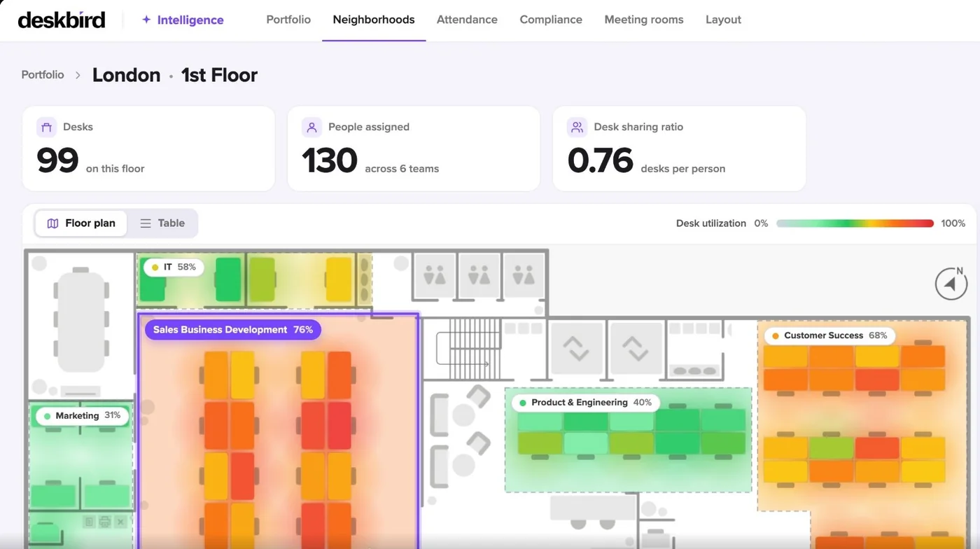Image resolution: width=980 pixels, height=549 pixels.
Task: Click the '1st Floor' heading
Action: click(x=219, y=75)
